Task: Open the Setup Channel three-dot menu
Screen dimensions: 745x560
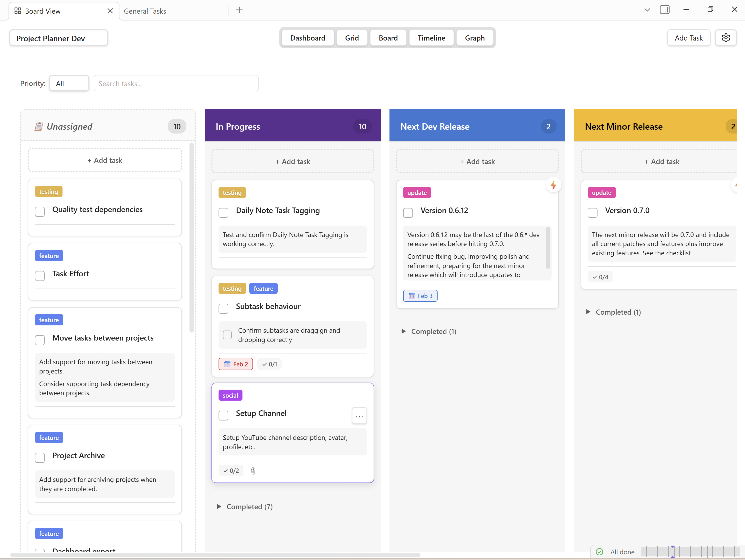Action: click(359, 416)
